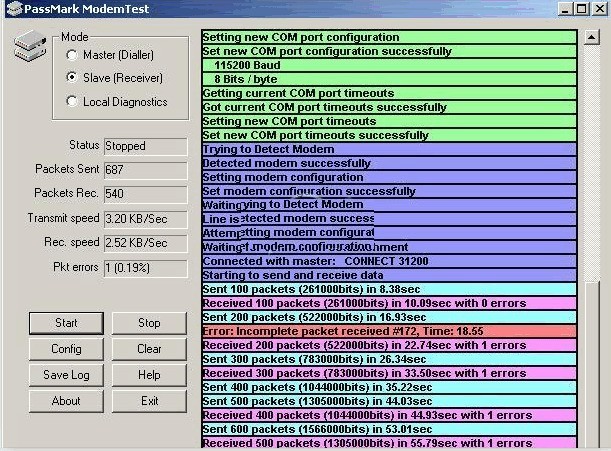Click the stacked modems icon beside Mode

point(30,46)
